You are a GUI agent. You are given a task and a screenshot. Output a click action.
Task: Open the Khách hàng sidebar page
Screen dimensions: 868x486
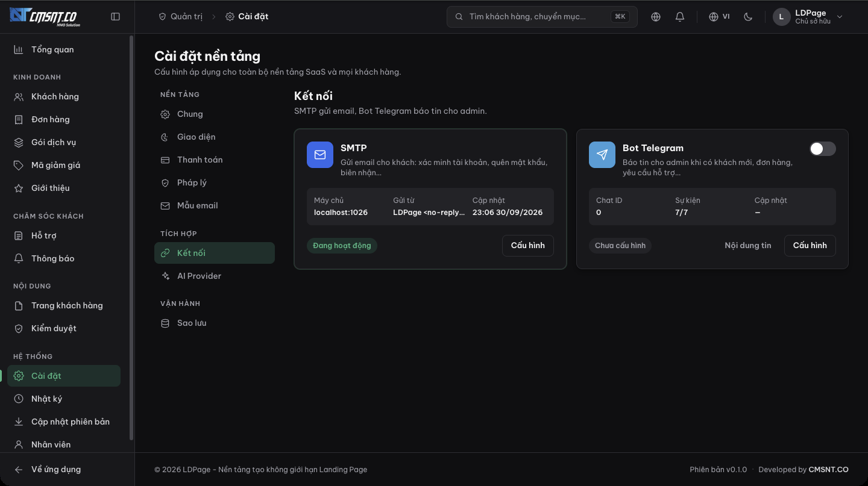click(64, 96)
